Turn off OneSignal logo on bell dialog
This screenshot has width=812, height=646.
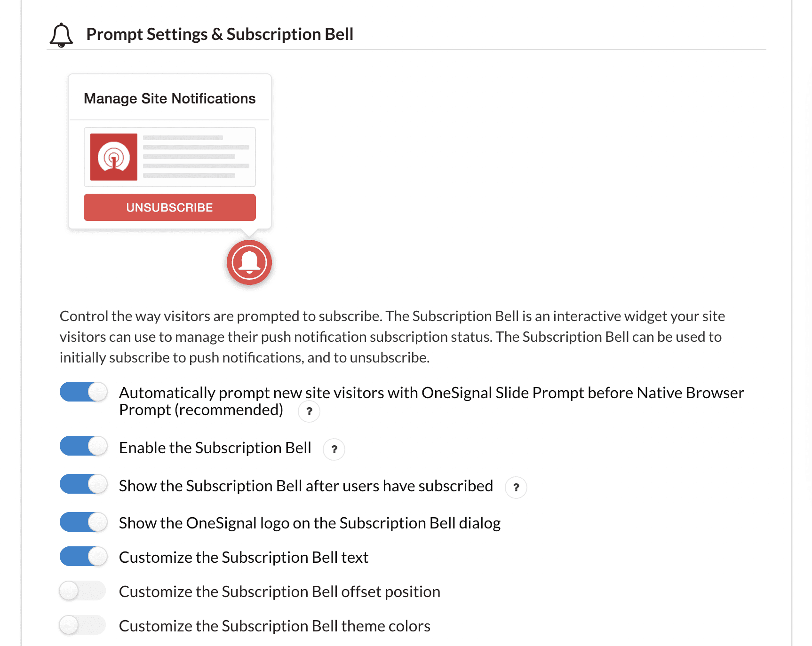pos(84,522)
